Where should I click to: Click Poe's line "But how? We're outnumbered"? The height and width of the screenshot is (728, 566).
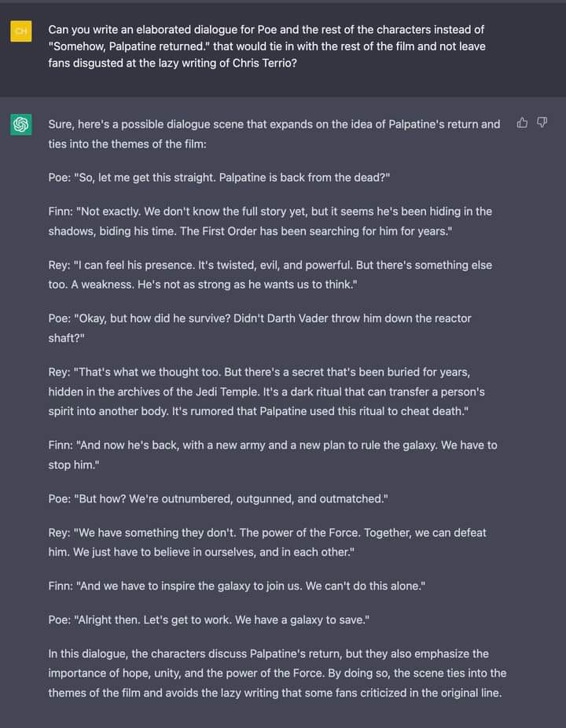[218, 498]
